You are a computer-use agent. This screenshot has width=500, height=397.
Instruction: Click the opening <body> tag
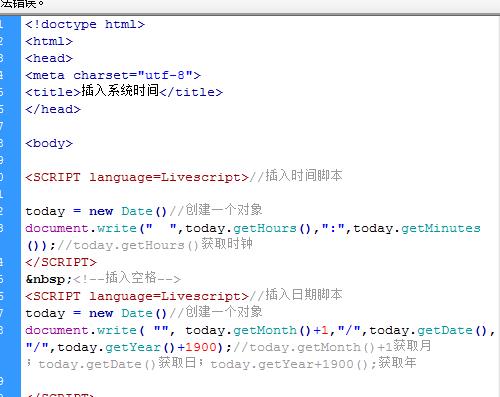pyautogui.click(x=49, y=143)
